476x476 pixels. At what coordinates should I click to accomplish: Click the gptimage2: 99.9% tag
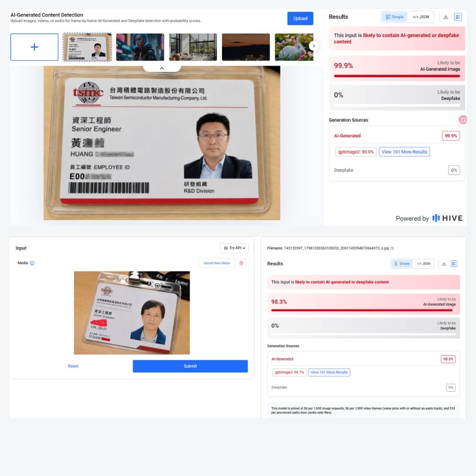pos(356,152)
